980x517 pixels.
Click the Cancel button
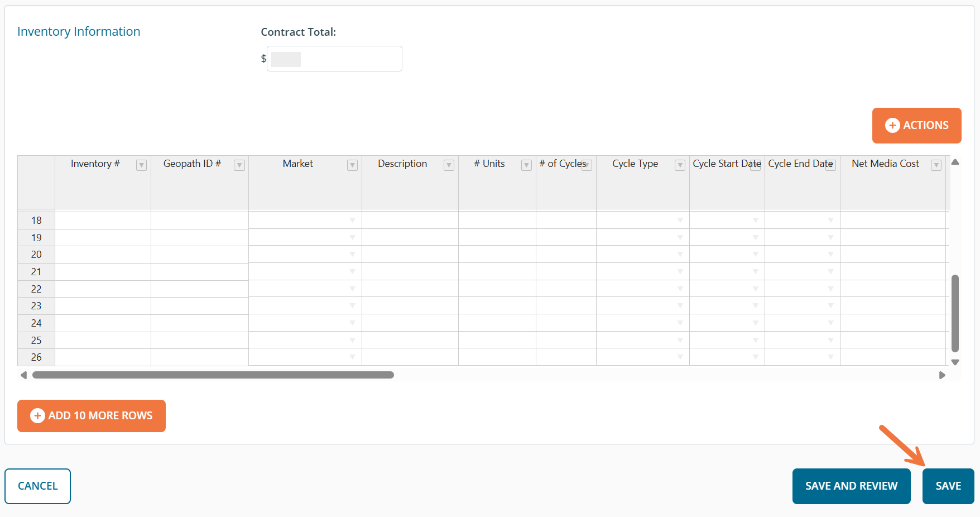click(38, 486)
